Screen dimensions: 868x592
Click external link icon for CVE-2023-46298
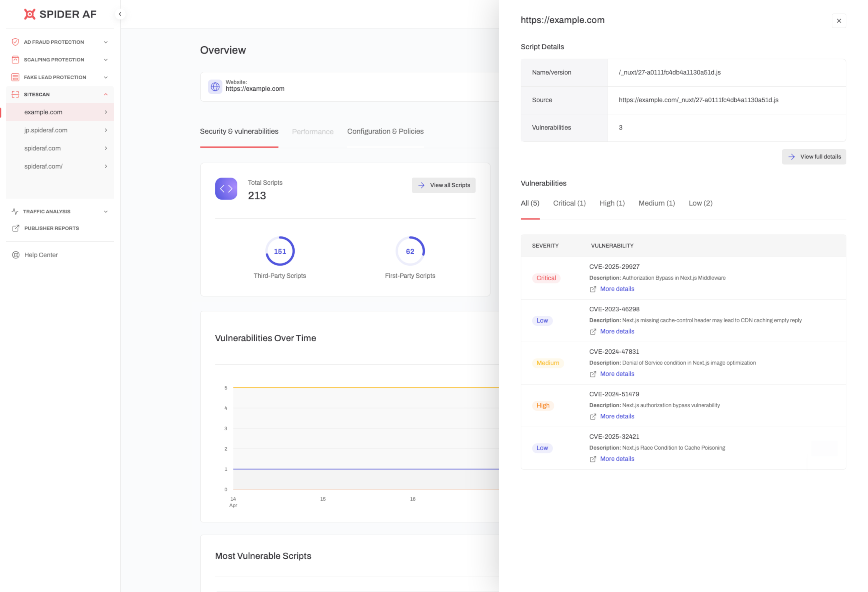[x=593, y=332]
